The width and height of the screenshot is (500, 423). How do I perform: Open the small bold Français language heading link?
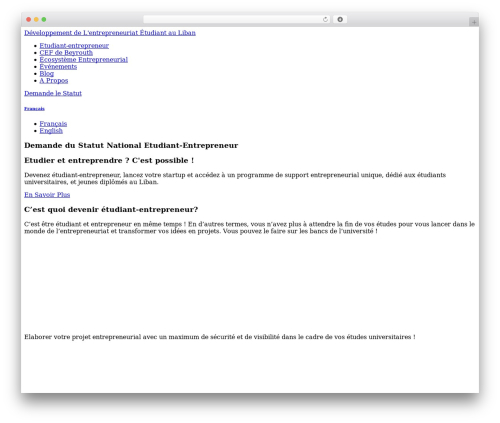click(34, 109)
